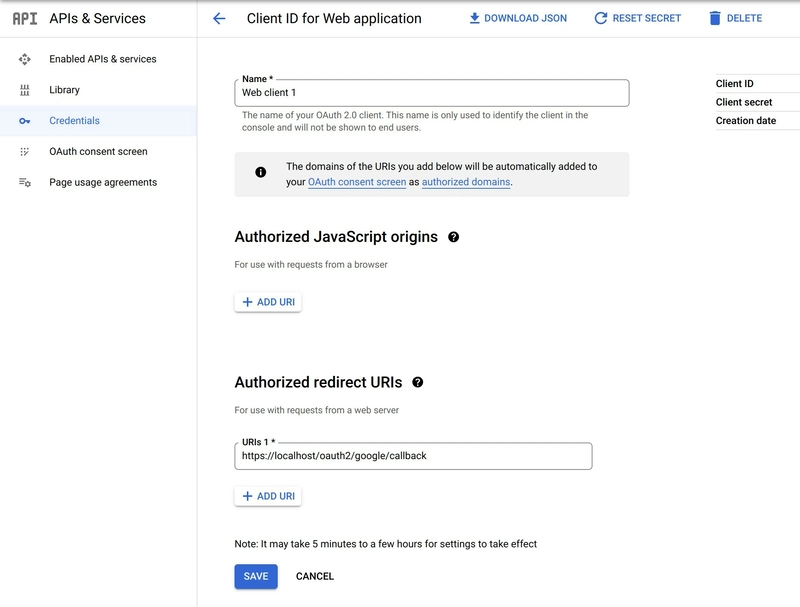800x607 pixels.
Task: Open help for Authorized redirect URIs
Action: point(418,382)
